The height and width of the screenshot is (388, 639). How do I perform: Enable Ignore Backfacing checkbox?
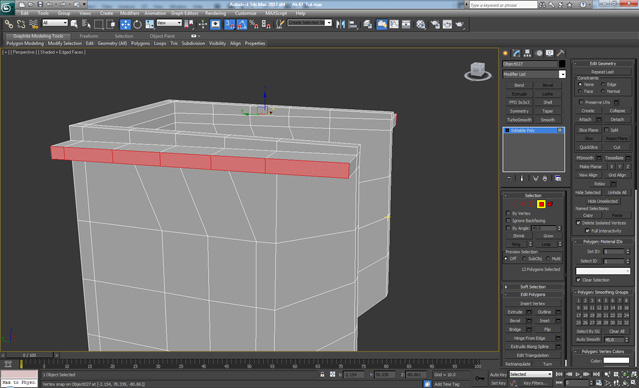coord(508,220)
